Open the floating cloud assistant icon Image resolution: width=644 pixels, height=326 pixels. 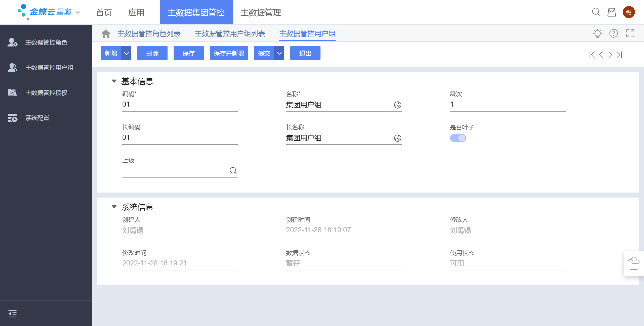(634, 263)
